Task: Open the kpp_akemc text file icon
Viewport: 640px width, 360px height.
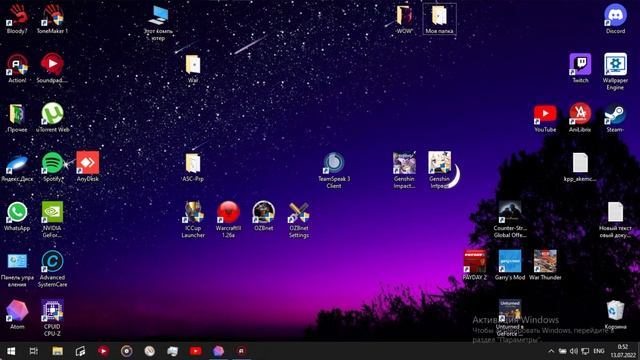Action: [x=580, y=167]
